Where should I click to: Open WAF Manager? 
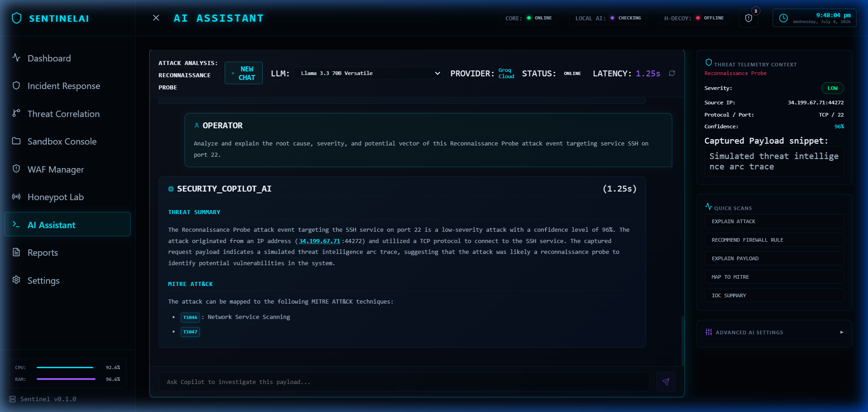click(68, 169)
